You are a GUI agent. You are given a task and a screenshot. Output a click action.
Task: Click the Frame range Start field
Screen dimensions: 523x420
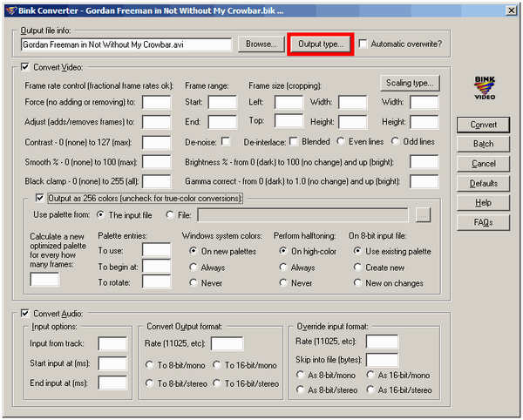click(x=222, y=102)
